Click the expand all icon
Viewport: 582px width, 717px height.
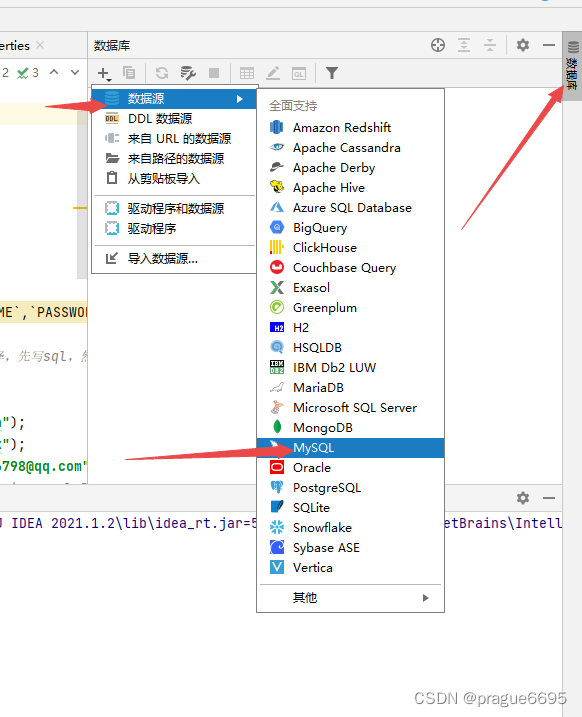pyautogui.click(x=464, y=45)
